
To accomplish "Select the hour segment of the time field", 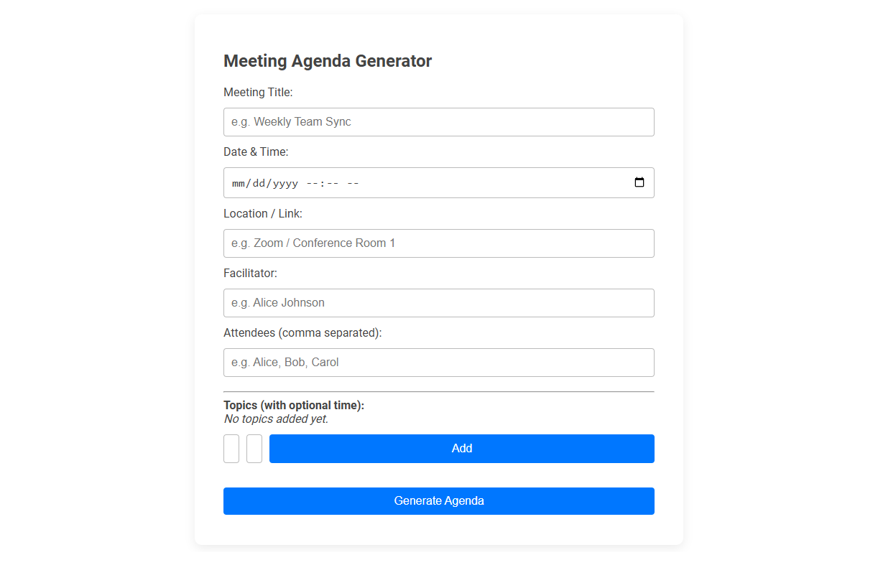I will (x=310, y=183).
